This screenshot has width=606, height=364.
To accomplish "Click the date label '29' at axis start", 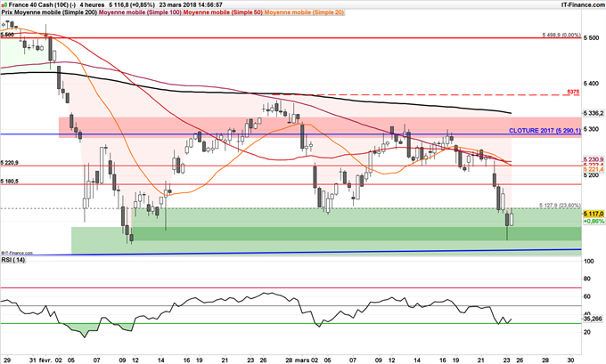I will (7, 360).
